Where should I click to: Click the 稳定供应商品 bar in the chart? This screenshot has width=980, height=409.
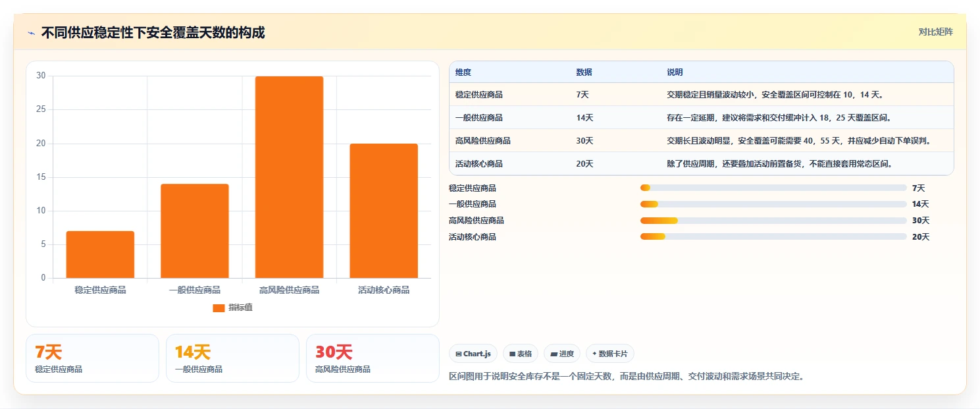pyautogui.click(x=100, y=254)
